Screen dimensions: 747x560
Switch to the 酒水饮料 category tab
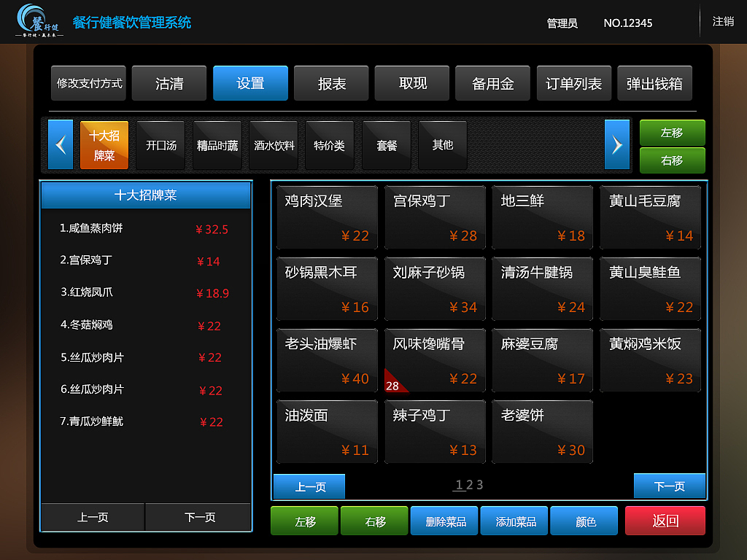[x=274, y=144]
